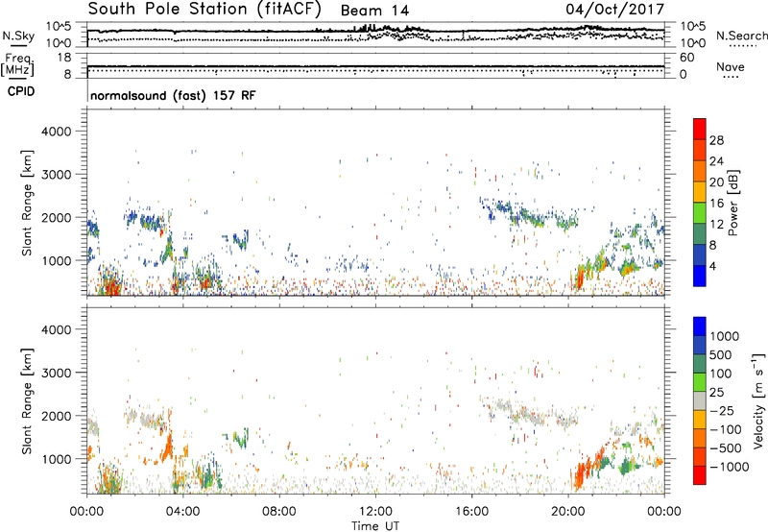Pick the gray -25 to 25 Velocity swatch

(700, 400)
